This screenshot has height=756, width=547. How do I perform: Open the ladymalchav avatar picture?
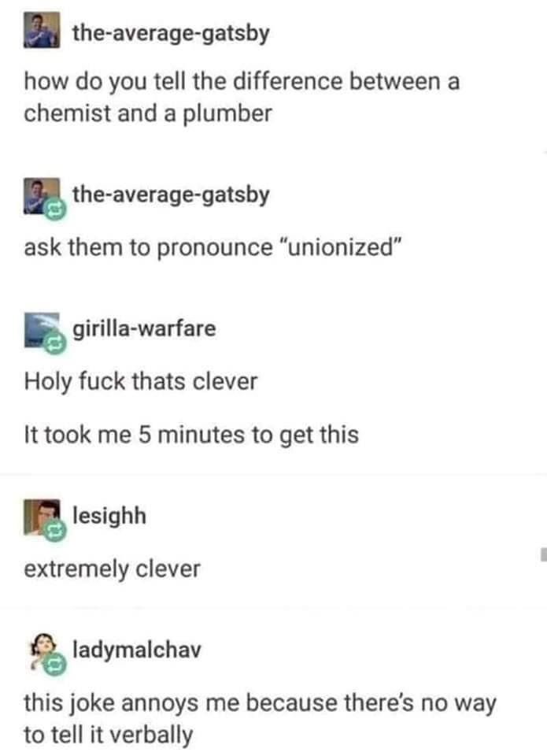click(42, 651)
